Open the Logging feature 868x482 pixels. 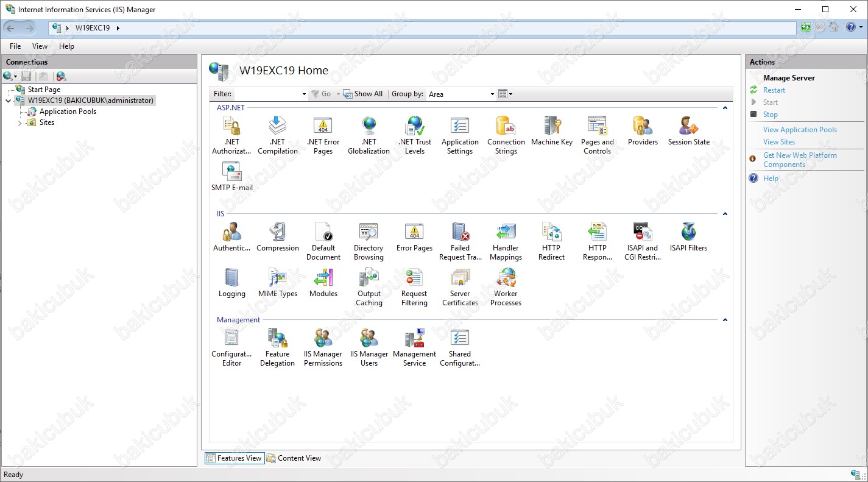click(x=231, y=283)
